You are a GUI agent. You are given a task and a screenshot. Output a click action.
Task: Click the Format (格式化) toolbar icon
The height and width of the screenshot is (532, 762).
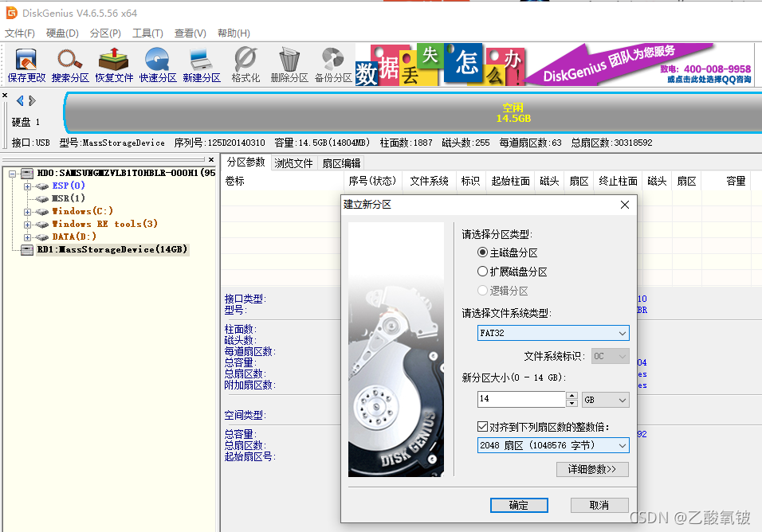click(x=245, y=65)
